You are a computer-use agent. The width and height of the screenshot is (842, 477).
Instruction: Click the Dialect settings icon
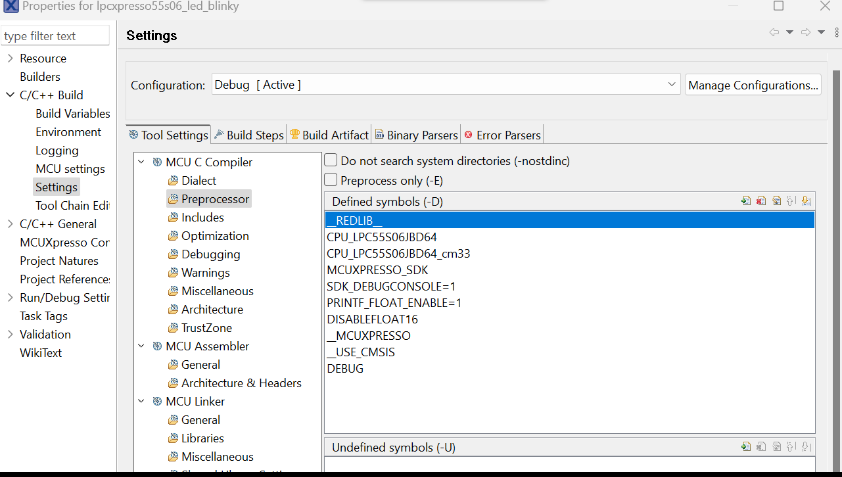point(173,180)
